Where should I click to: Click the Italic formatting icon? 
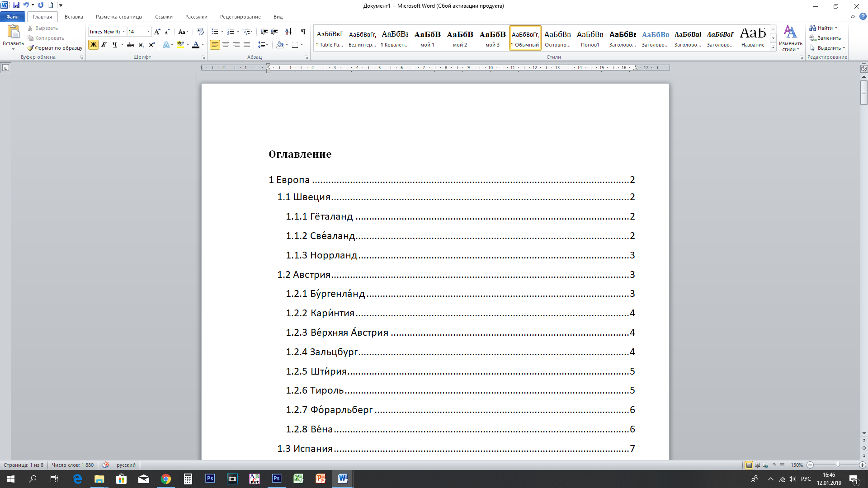pos(104,45)
